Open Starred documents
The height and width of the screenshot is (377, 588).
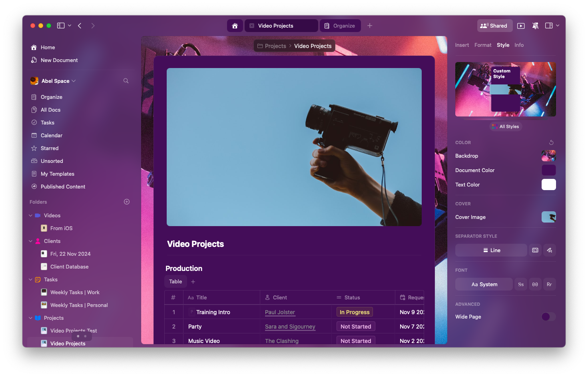[50, 148]
